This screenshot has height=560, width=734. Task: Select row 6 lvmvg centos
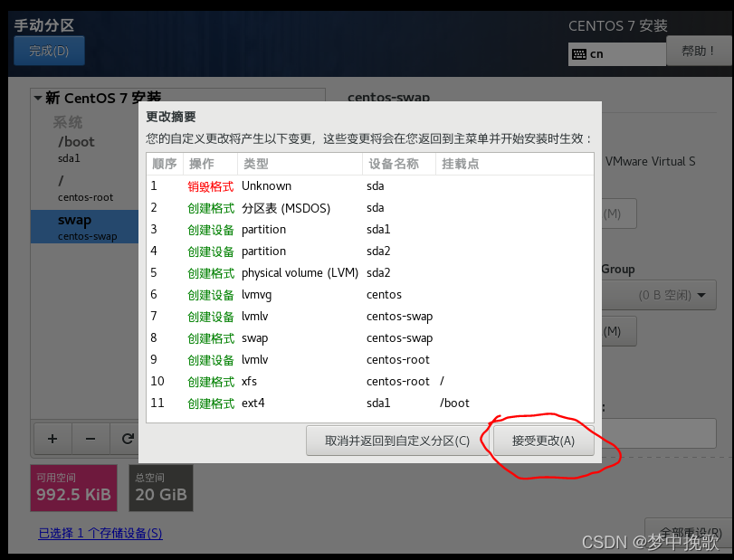[370, 295]
